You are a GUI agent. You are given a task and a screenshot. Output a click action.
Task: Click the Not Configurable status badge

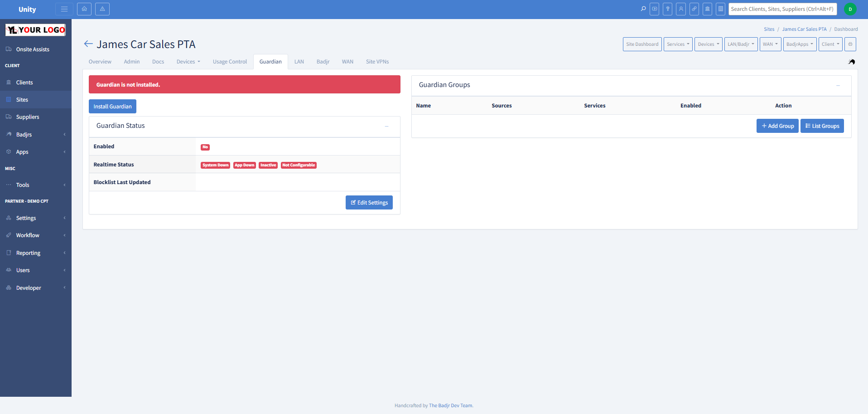(x=299, y=165)
